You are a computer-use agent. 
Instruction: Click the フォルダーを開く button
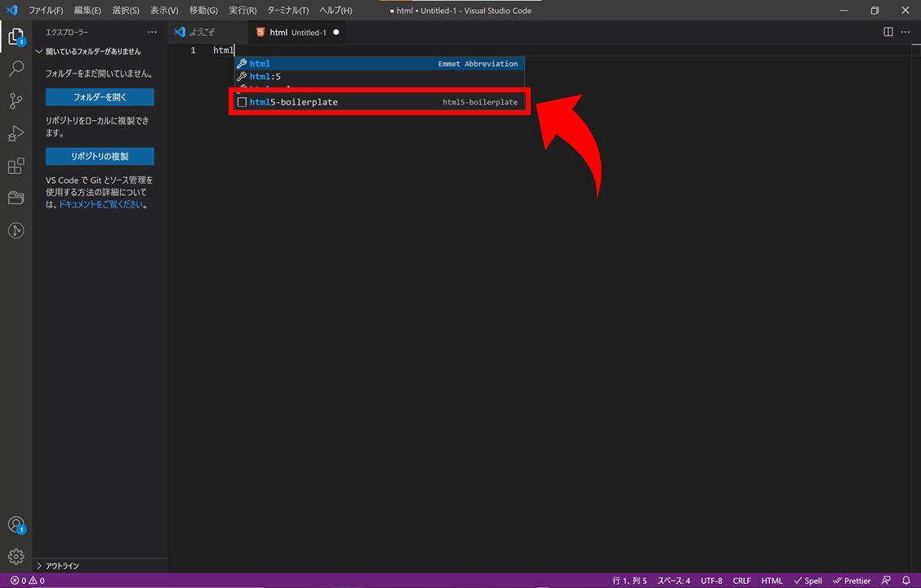click(100, 97)
